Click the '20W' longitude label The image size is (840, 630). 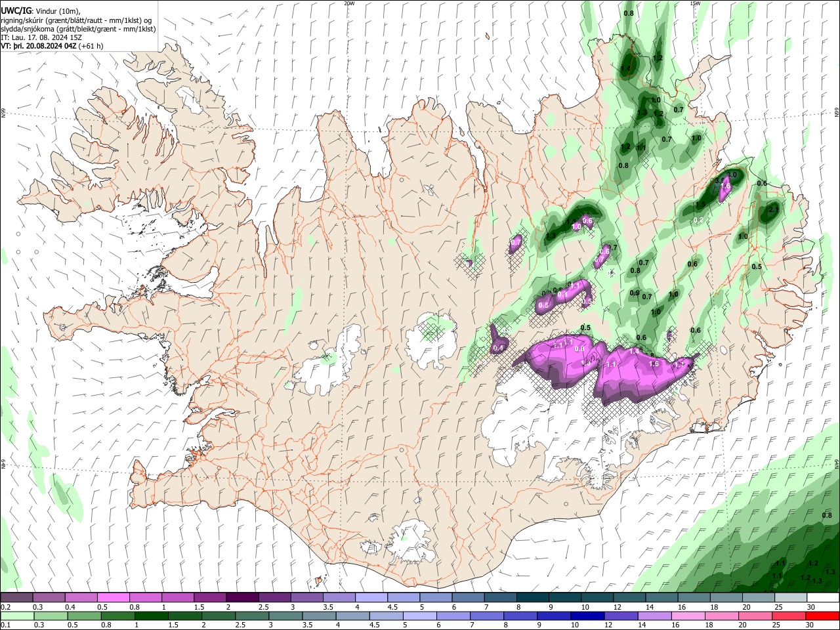(349, 3)
